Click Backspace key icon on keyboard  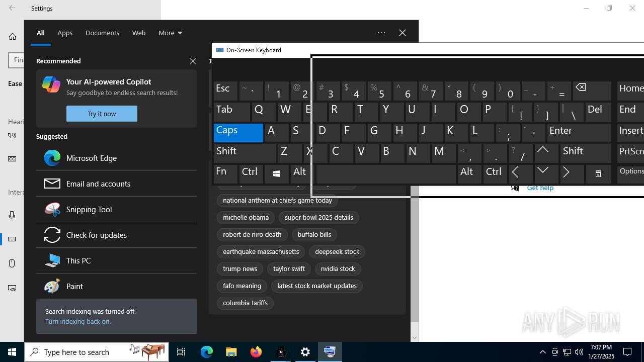[x=592, y=91]
